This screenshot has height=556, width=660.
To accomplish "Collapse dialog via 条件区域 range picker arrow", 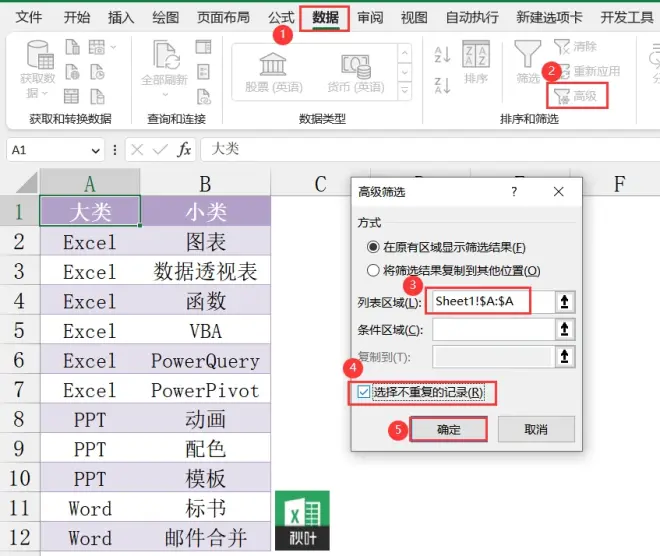I will 564,329.
